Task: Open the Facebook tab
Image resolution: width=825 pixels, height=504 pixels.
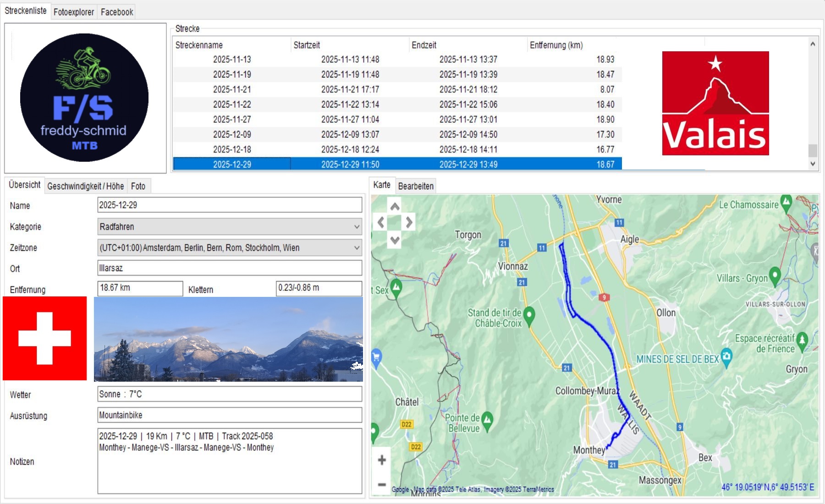Action: click(x=117, y=12)
